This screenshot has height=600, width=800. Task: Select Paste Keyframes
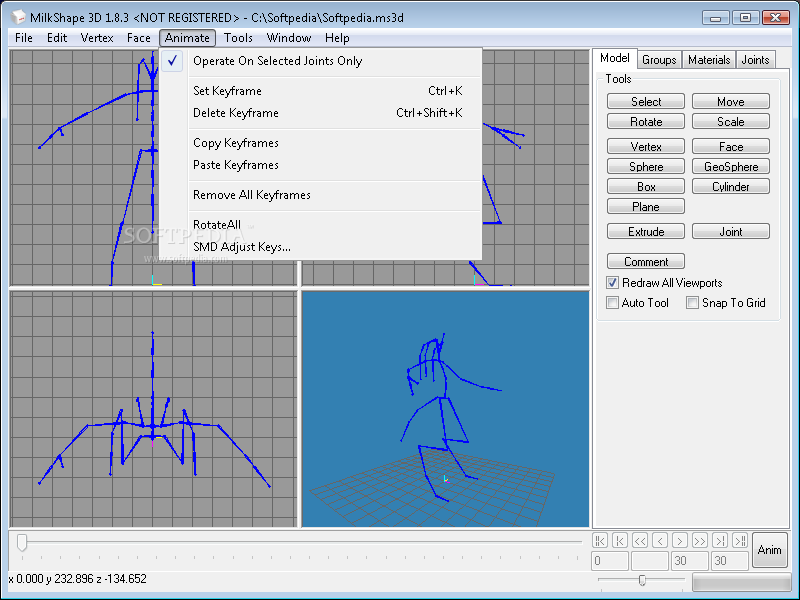320,165
